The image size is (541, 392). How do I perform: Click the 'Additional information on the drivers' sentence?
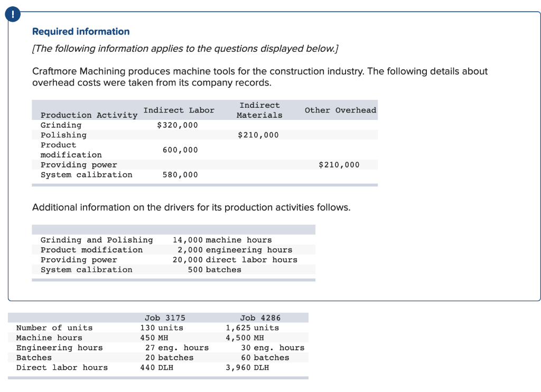tap(191, 207)
